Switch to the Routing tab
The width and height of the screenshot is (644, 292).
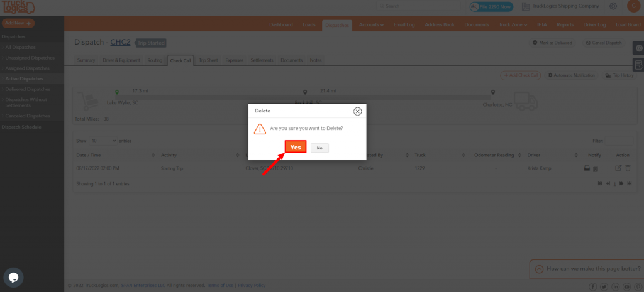[x=155, y=60]
